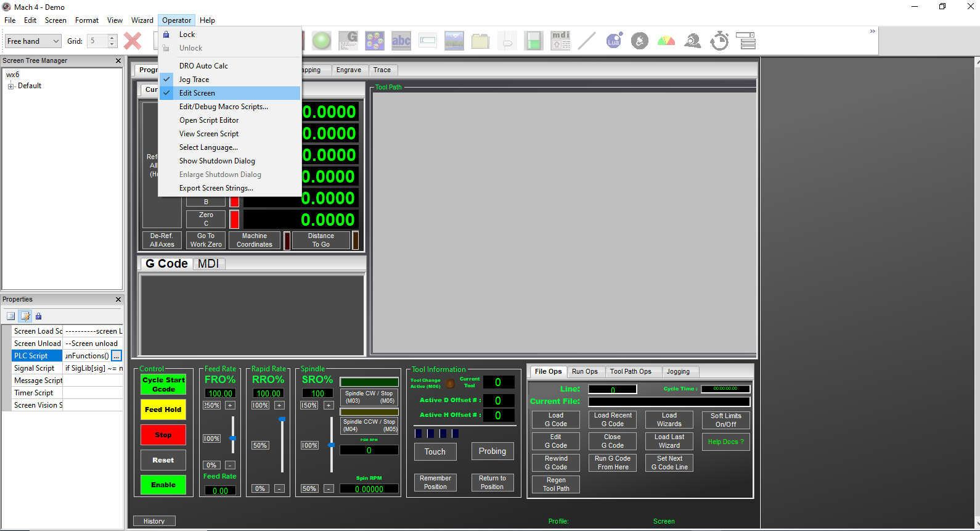Viewport: 980px width, 531px height.
Task: Select the slider control tool icon
Action: (507, 41)
